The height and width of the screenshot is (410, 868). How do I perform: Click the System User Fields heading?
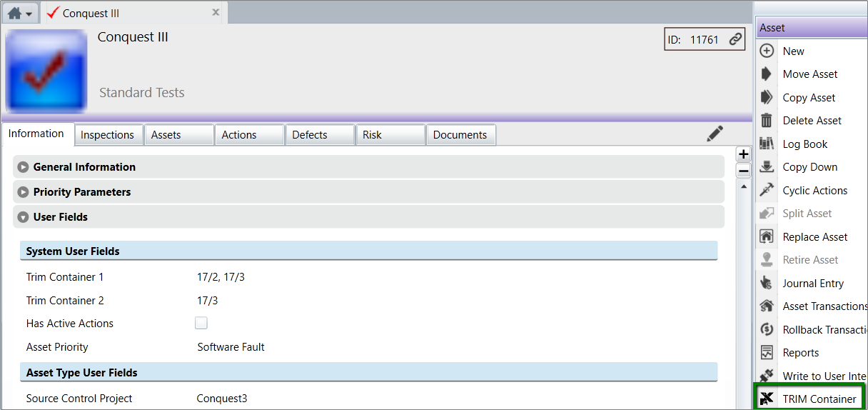pos(73,251)
